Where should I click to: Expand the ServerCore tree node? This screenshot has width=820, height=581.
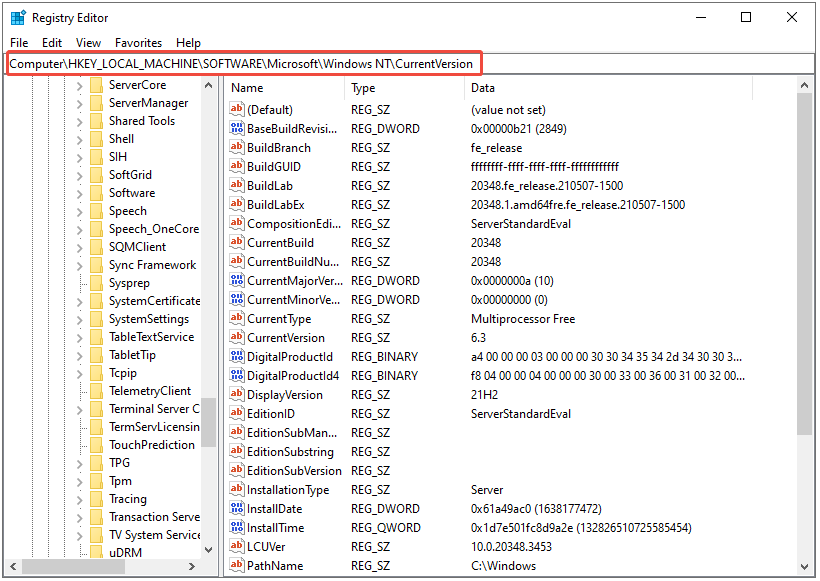point(80,86)
